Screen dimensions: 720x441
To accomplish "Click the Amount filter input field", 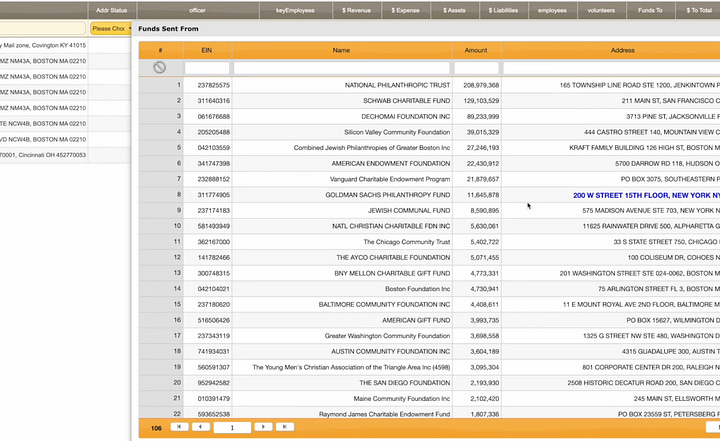I will 476,68.
